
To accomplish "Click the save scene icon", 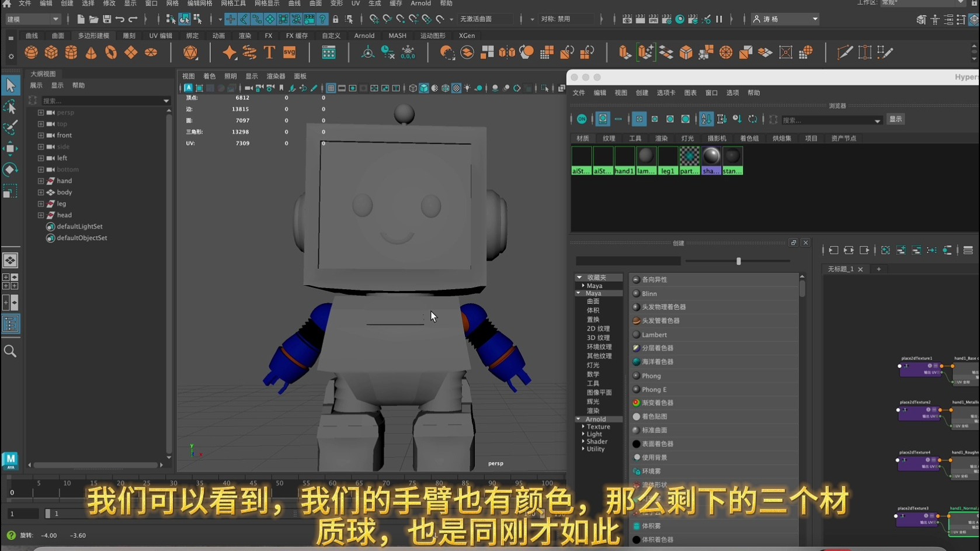I will coord(107,19).
